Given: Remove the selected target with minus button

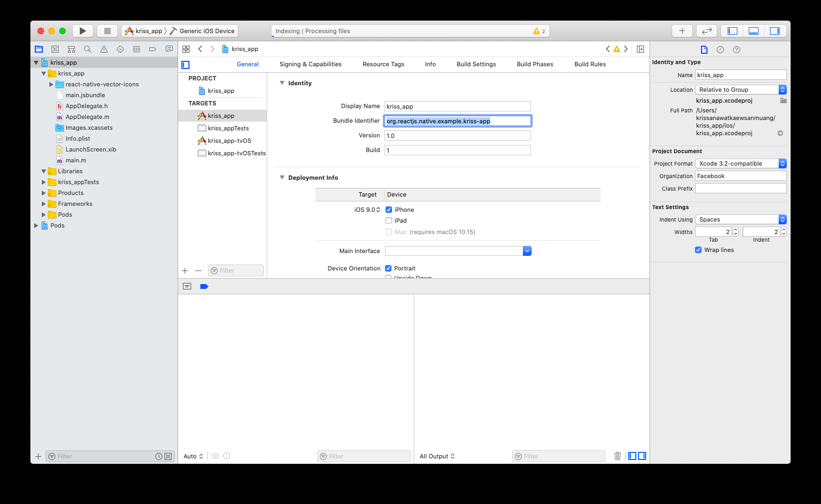Looking at the screenshot, I should pos(198,270).
